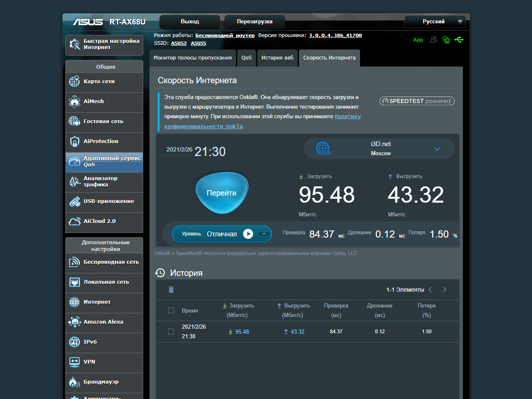This screenshot has height=399, width=532.
Task: Click the Выход logout button
Action: click(190, 22)
